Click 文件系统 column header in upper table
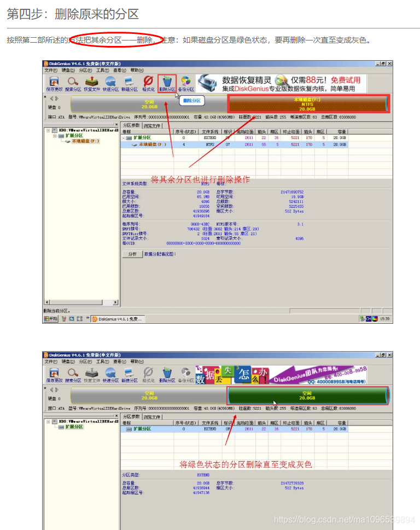The height and width of the screenshot is (530, 420). 210,132
